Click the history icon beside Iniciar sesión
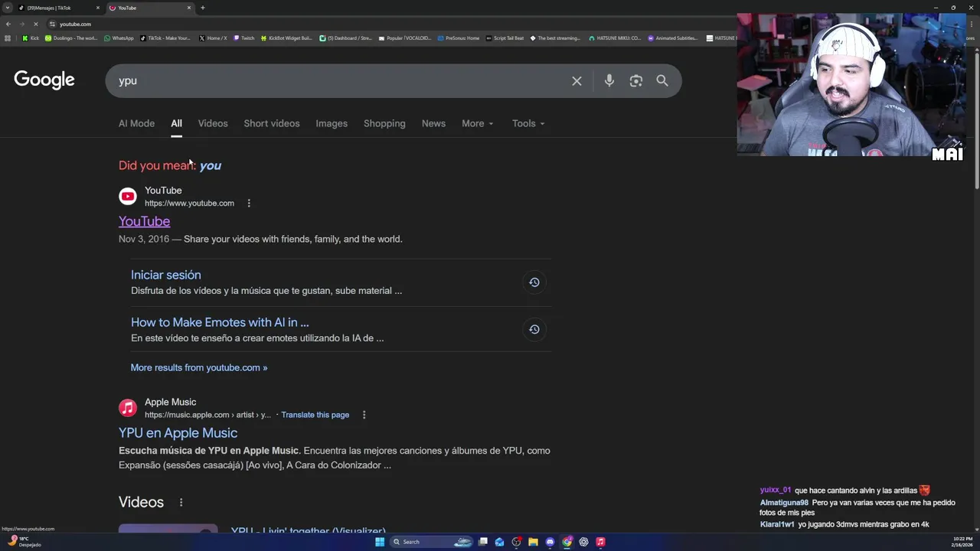This screenshot has height=551, width=980. pyautogui.click(x=534, y=282)
